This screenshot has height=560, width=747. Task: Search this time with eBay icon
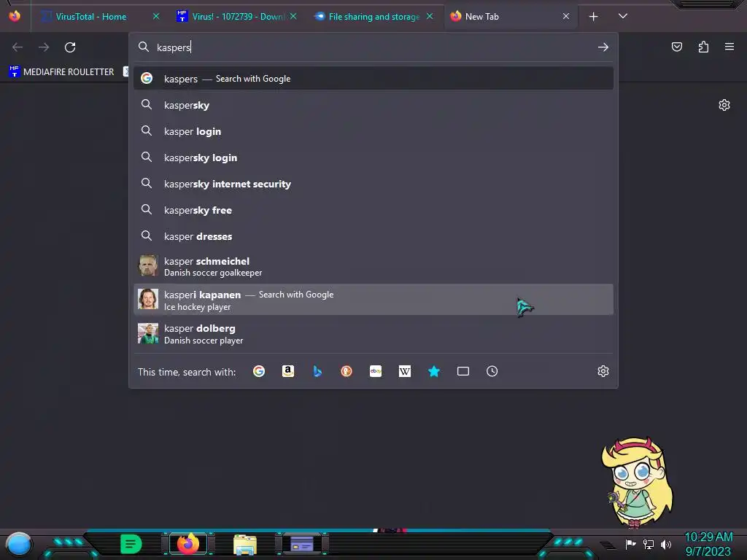pos(376,371)
